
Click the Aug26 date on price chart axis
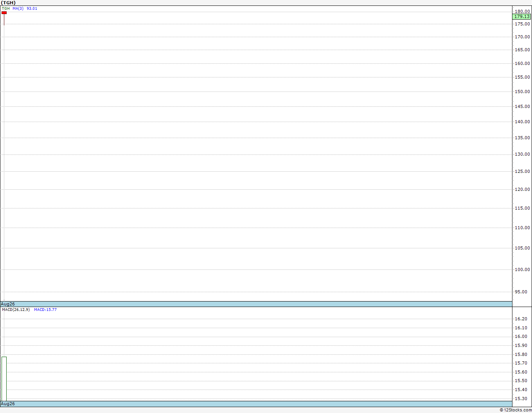8,304
